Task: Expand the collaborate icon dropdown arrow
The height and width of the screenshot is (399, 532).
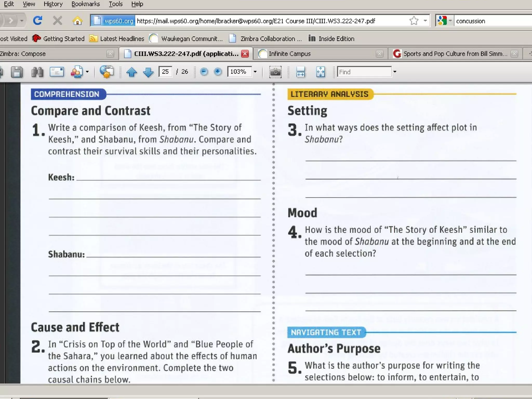Action: (87, 72)
